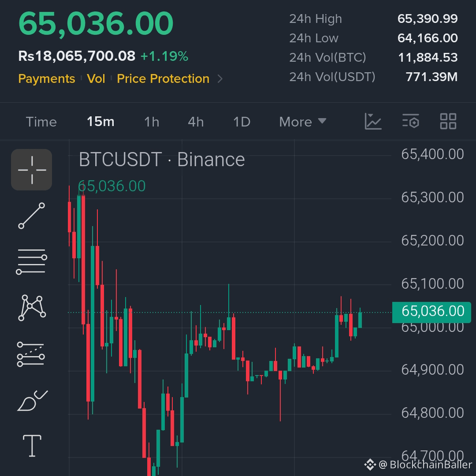Click the +1.19% change value
The height and width of the screenshot is (476, 476).
[164, 56]
